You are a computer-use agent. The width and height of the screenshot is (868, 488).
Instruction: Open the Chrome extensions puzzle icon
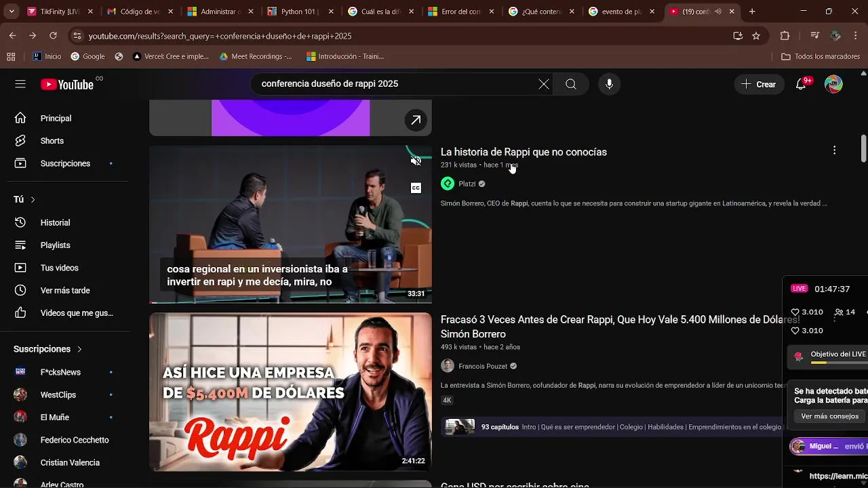click(x=785, y=36)
